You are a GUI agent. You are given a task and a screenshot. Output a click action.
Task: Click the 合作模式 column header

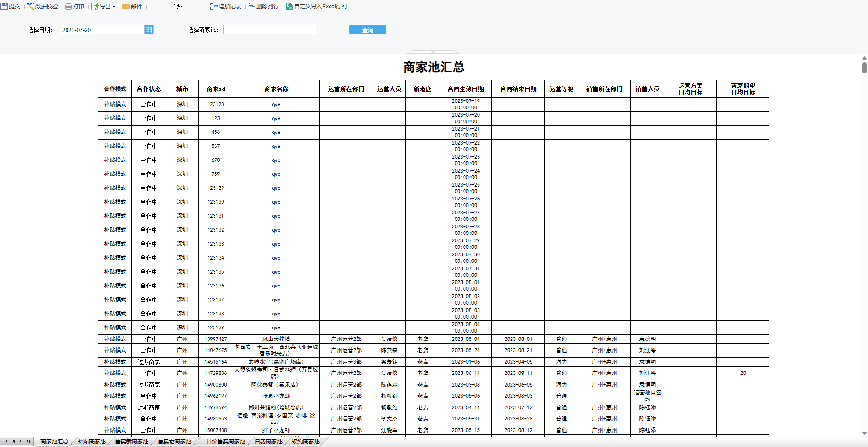[x=115, y=89]
